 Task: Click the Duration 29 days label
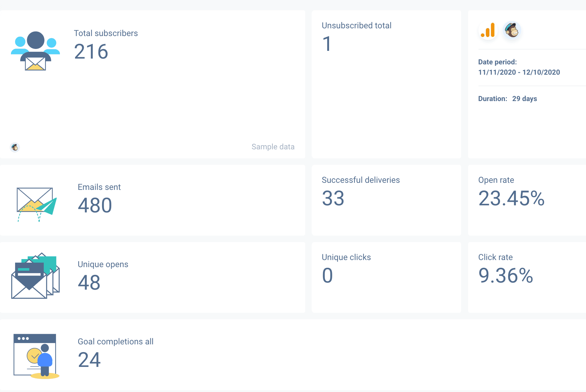[507, 99]
